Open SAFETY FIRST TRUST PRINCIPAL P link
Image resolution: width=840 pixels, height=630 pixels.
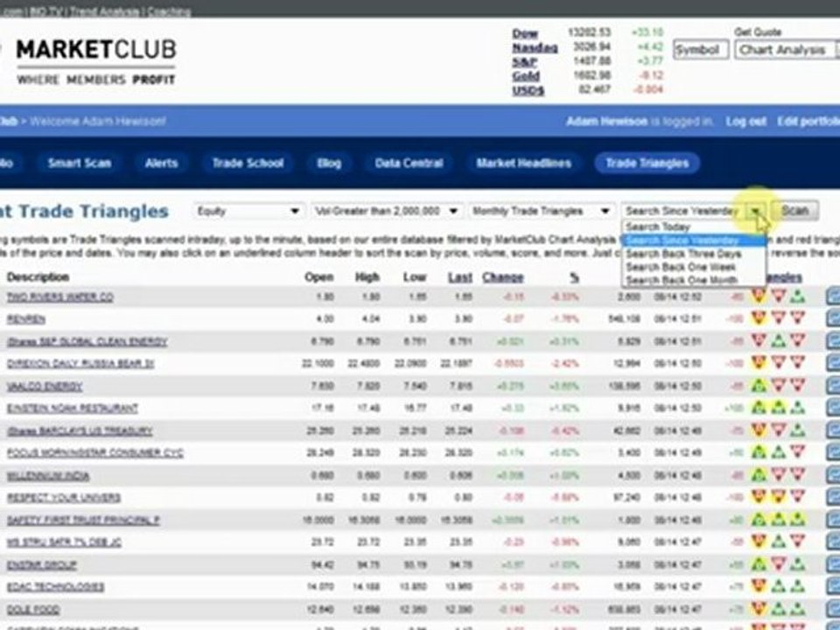(x=83, y=520)
